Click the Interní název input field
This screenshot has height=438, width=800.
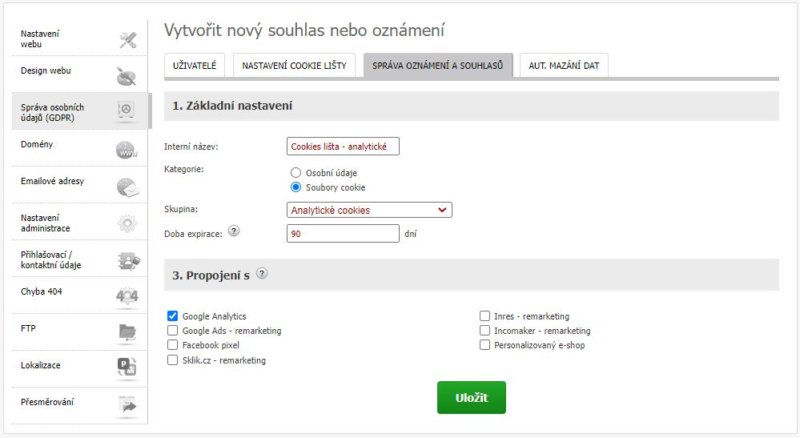pos(343,147)
